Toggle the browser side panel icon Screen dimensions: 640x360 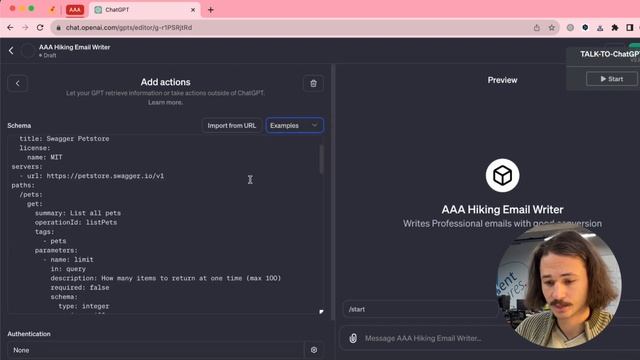(x=630, y=27)
